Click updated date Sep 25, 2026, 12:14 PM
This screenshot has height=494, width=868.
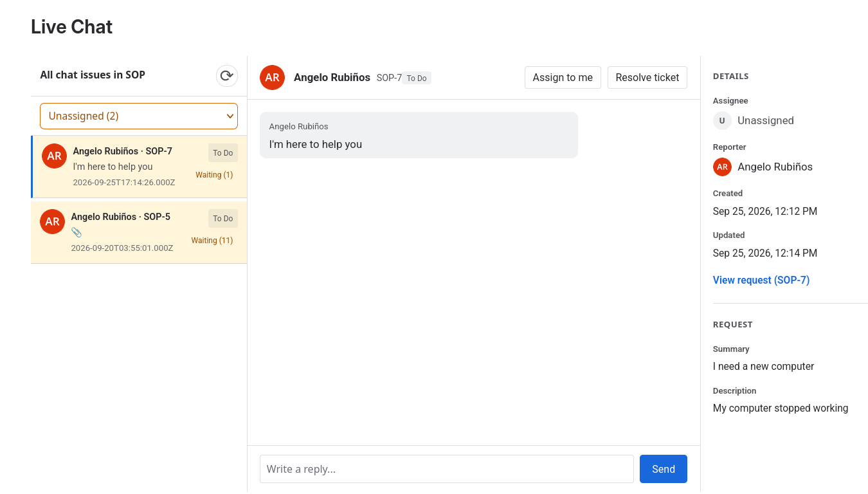[765, 253]
